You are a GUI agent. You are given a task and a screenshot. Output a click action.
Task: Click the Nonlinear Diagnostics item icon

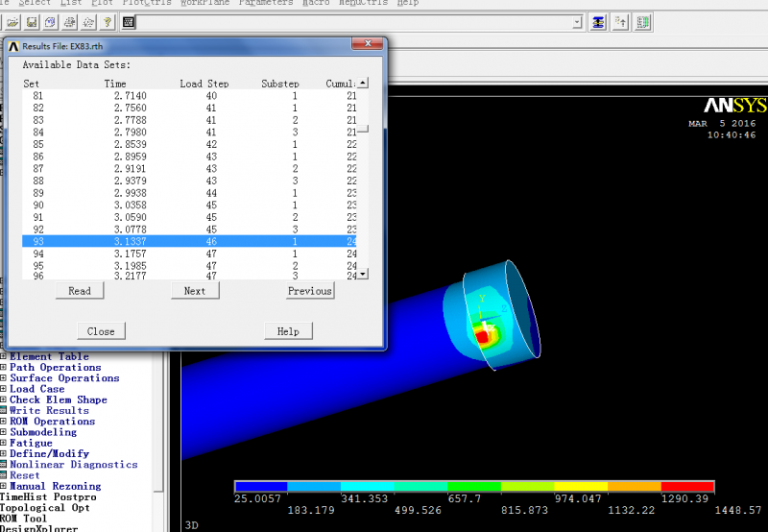(4, 465)
